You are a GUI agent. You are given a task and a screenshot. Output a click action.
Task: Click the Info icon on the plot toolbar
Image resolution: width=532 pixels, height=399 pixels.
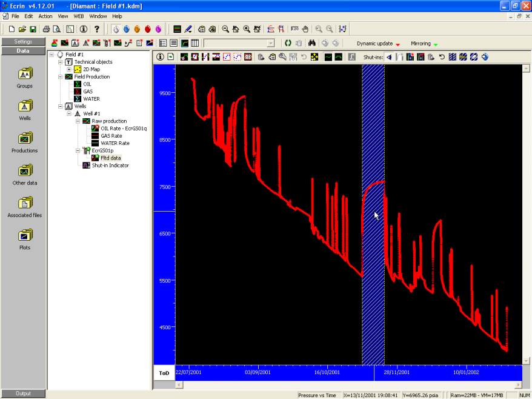click(x=161, y=57)
